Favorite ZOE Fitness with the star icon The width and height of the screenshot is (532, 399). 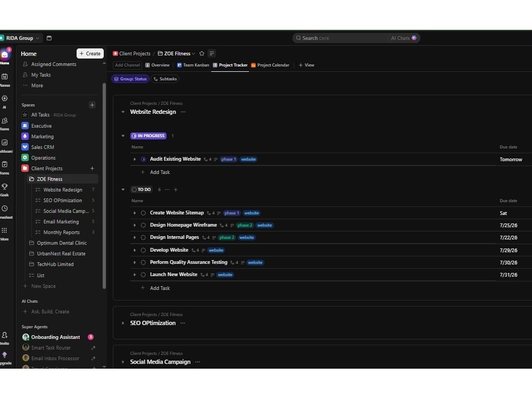pos(202,54)
